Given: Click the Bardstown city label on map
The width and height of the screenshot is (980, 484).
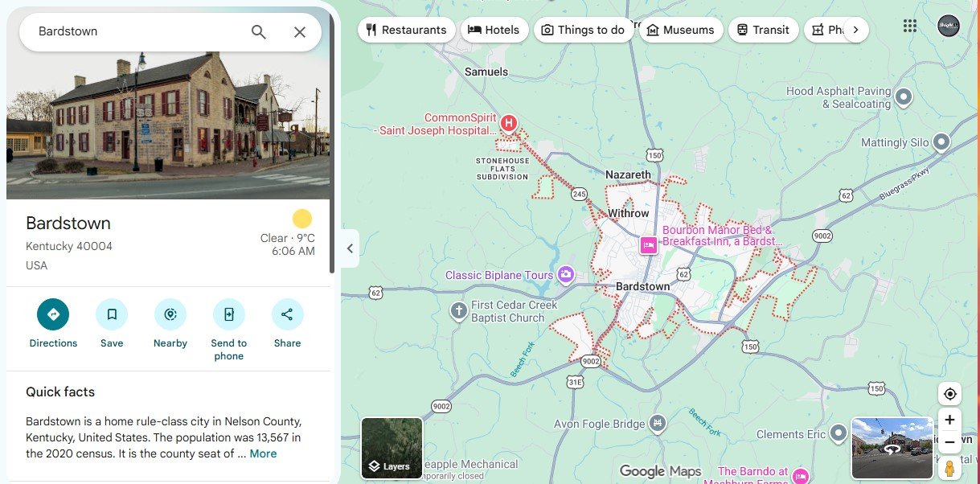Looking at the screenshot, I should point(642,286).
